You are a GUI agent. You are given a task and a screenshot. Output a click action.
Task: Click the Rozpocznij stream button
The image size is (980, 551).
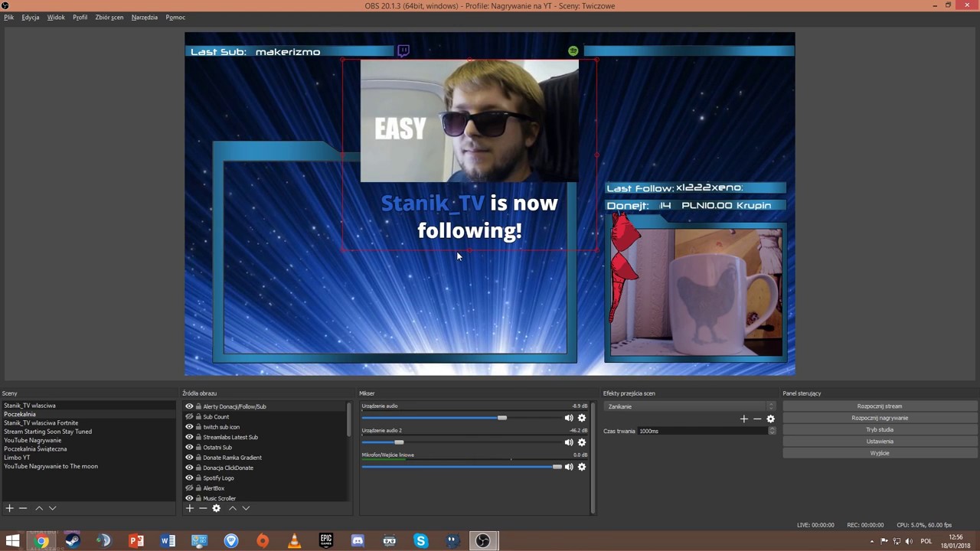coord(880,406)
